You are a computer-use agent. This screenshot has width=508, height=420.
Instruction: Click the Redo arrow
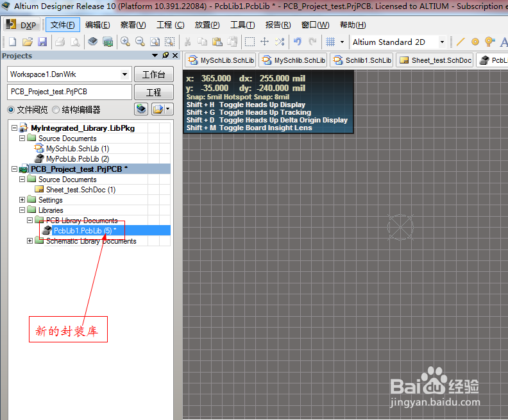click(x=312, y=42)
